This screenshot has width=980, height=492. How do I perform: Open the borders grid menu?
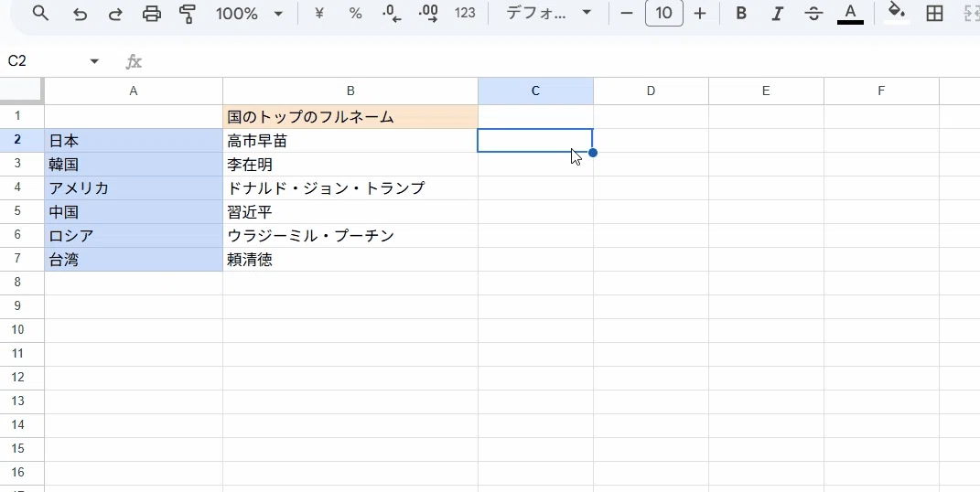(x=934, y=14)
